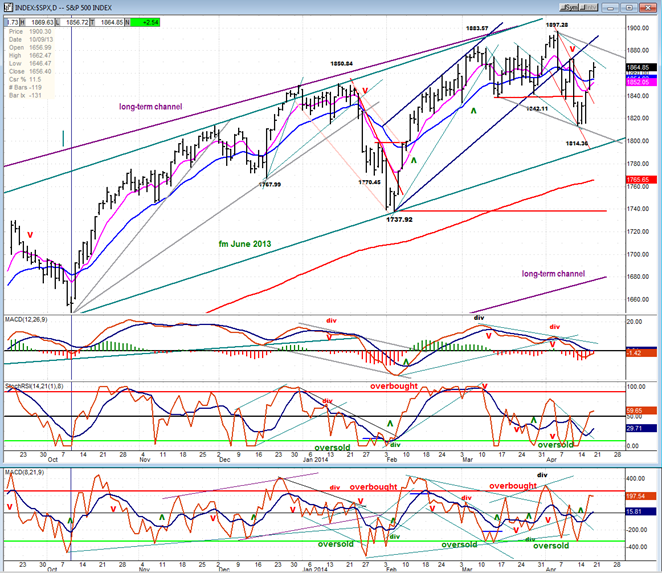The width and height of the screenshot is (662, 573).
Task: Click the 1737.92 low price annotation
Action: pyautogui.click(x=399, y=220)
